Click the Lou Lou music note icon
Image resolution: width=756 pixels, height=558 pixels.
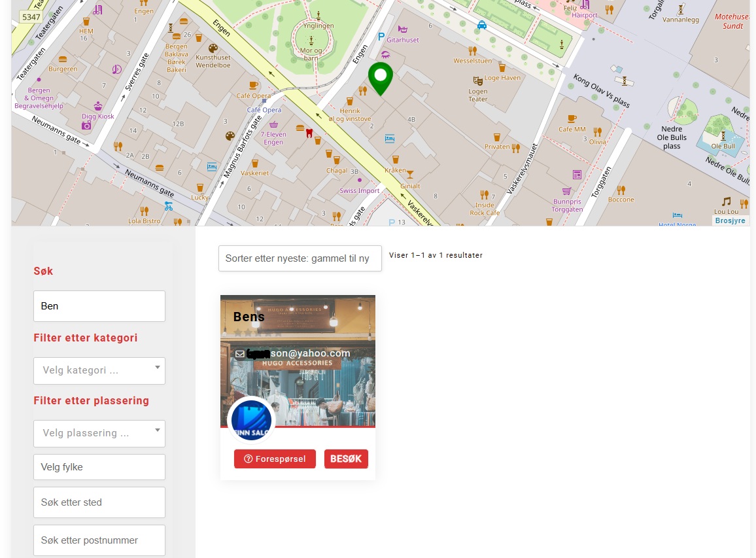click(x=726, y=201)
